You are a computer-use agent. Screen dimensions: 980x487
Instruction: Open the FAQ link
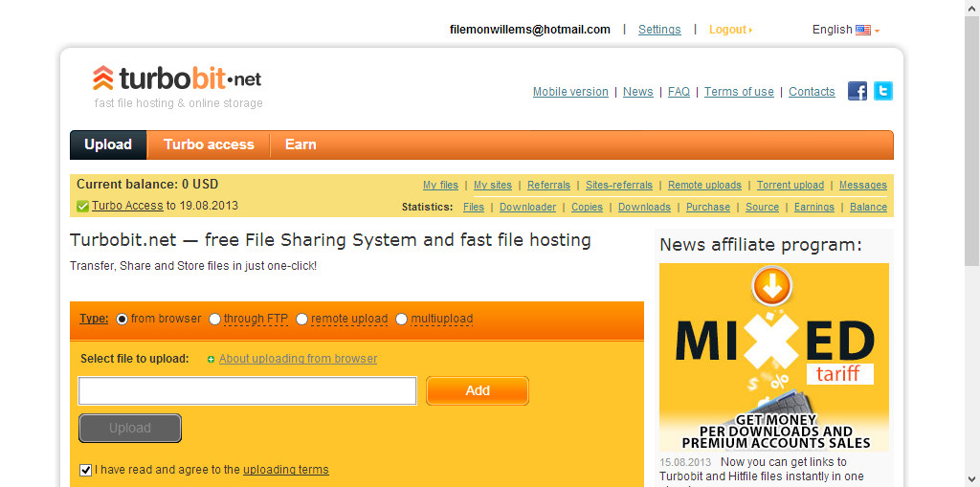(679, 92)
